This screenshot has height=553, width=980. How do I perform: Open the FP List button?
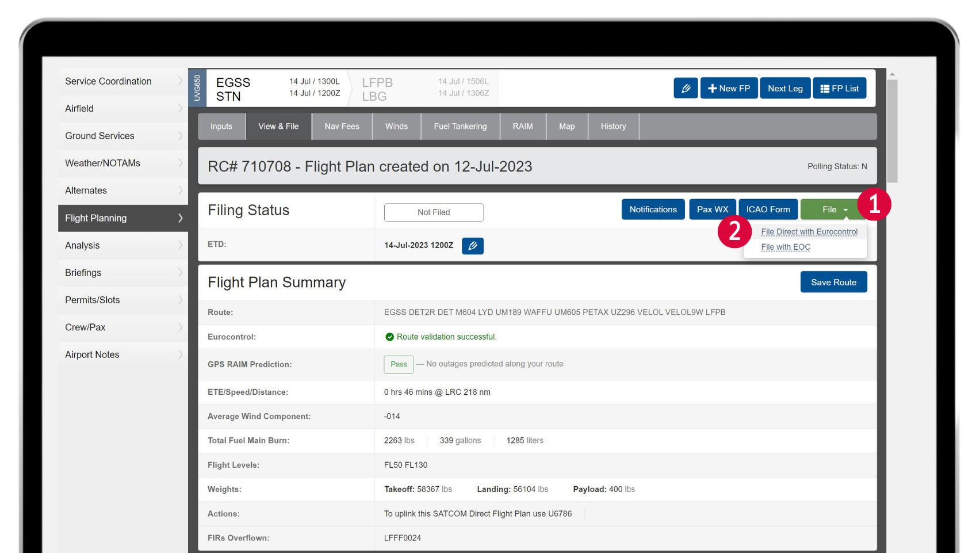839,89
